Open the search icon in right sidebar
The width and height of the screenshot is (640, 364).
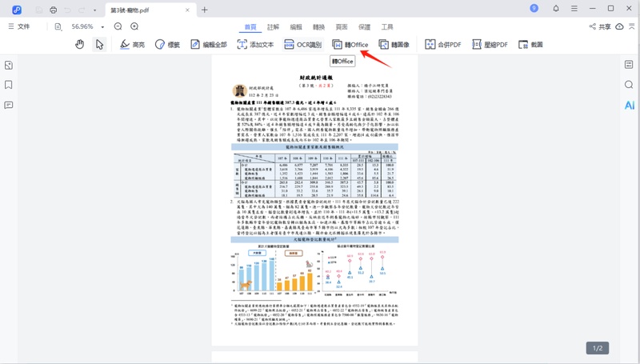click(629, 85)
